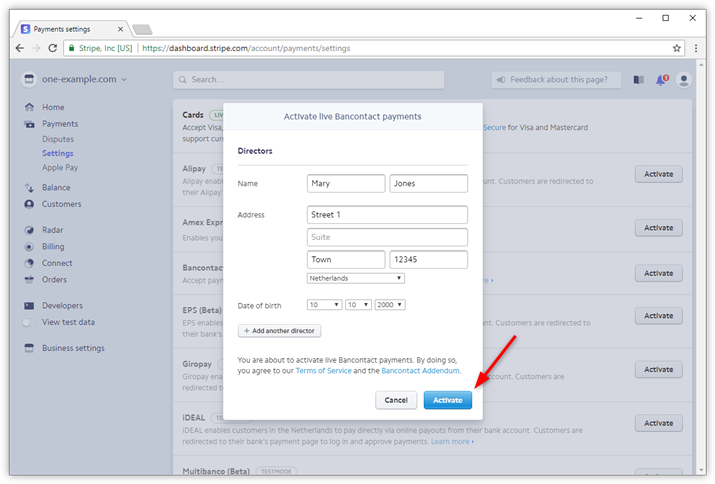
Task: Click the one-example.com store icon
Action: (29, 79)
